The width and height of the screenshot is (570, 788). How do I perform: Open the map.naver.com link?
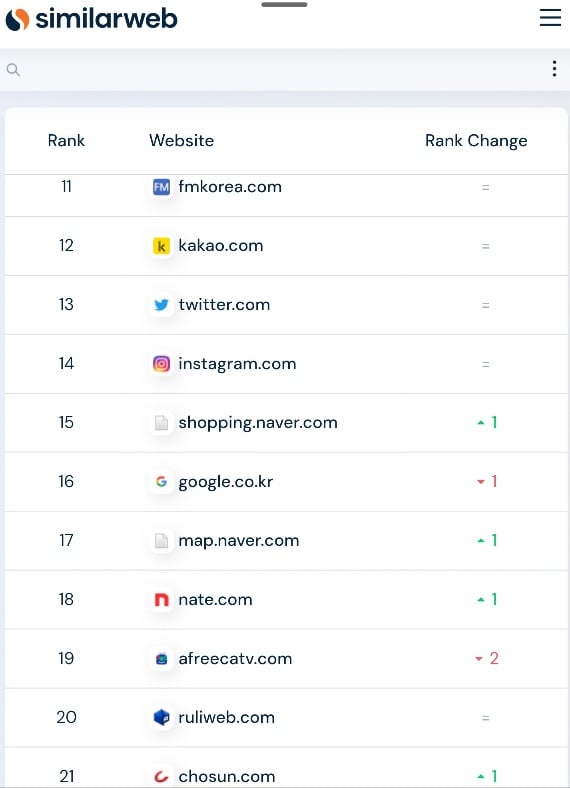point(239,541)
